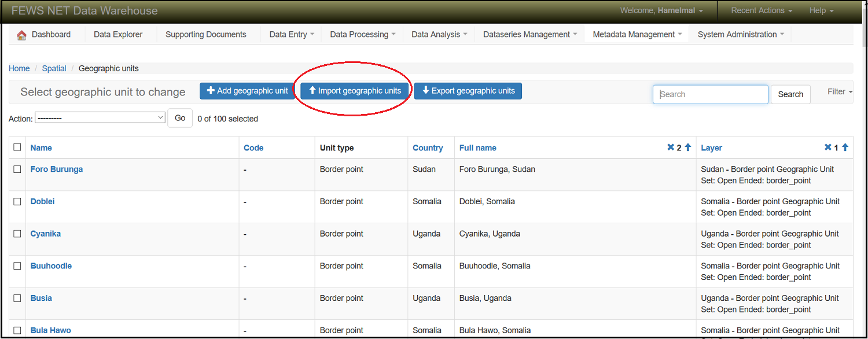
Task: Go to Spatial breadcrumb link
Action: point(54,68)
